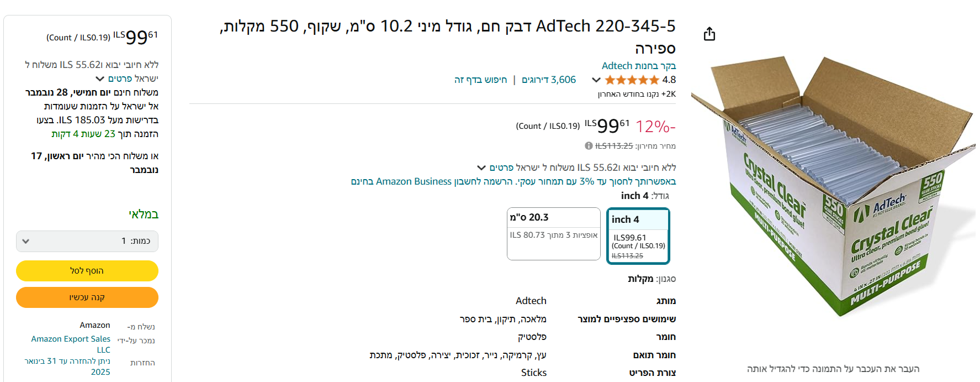
Task: Click the 4.8 rating number
Action: coord(669,80)
